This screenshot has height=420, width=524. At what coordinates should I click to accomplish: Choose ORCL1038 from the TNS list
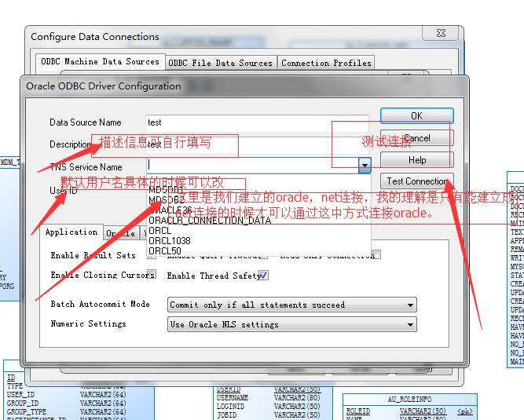pos(170,241)
